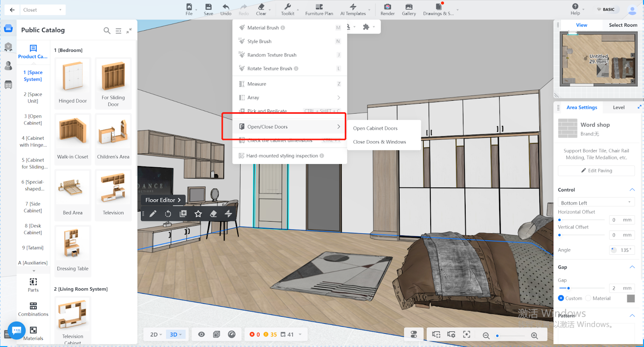Choose Open Cabinet Doors from submenu

375,128
